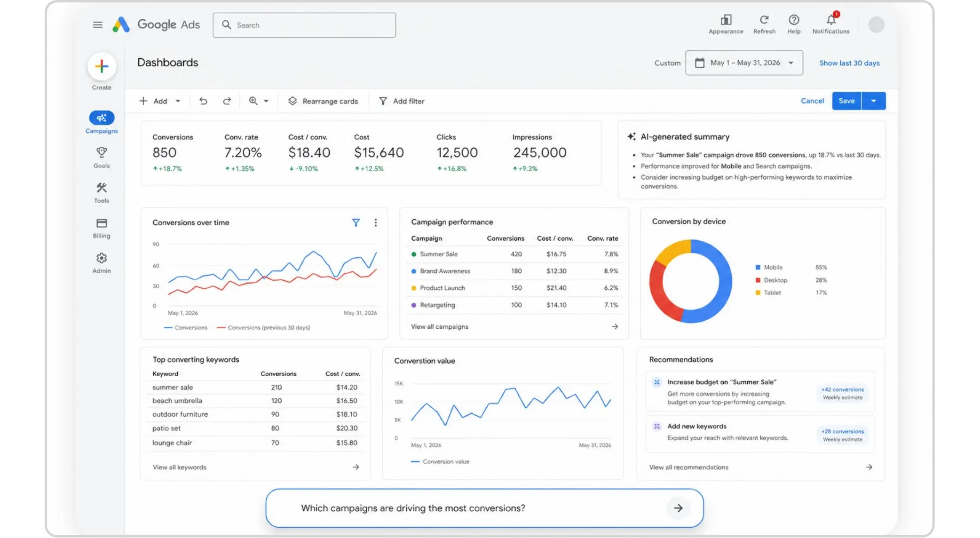Click the Mobile legend swatch
The image size is (980, 538).
758,267
